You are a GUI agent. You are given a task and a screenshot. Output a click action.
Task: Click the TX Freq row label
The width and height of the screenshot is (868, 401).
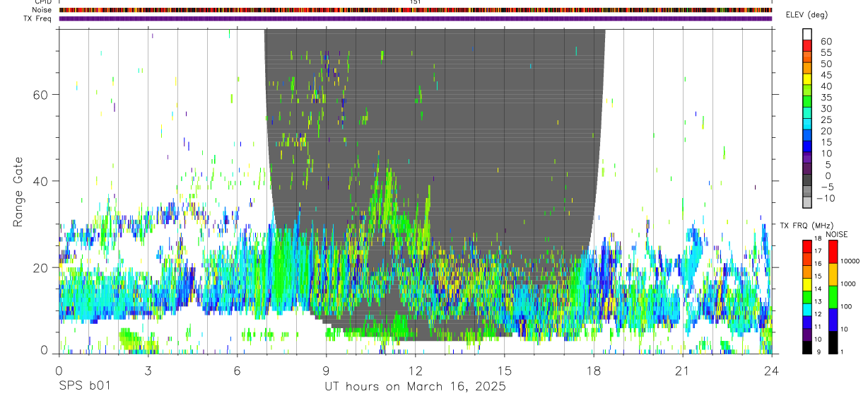point(38,18)
